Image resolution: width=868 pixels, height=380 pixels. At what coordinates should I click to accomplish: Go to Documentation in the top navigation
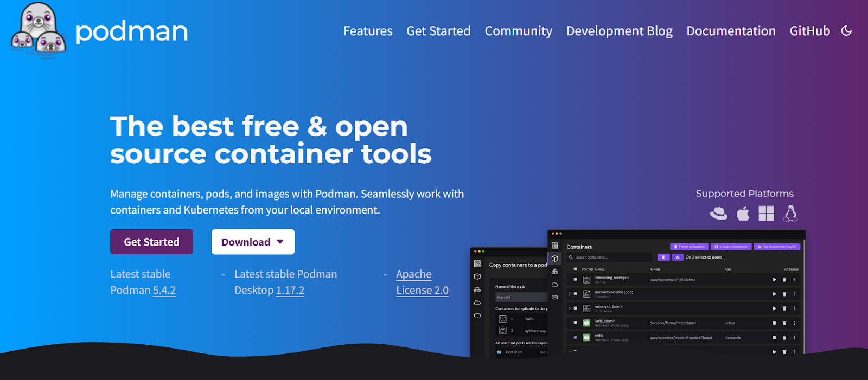pyautogui.click(x=731, y=31)
